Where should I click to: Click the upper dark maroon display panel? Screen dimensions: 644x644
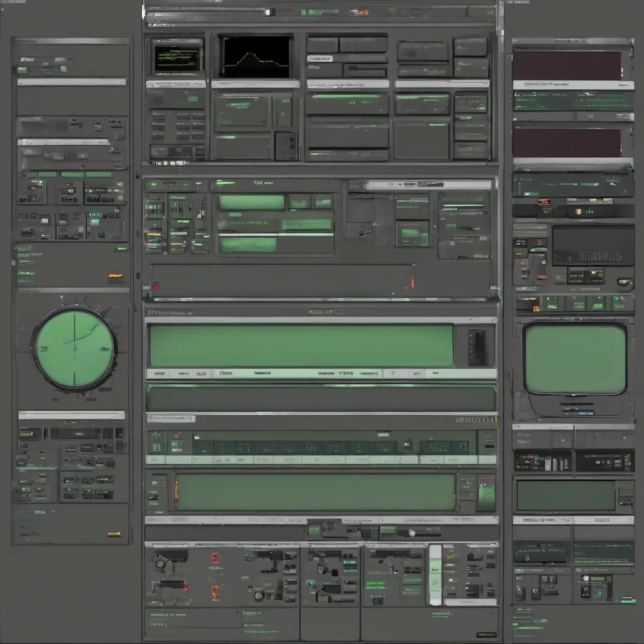(567, 66)
